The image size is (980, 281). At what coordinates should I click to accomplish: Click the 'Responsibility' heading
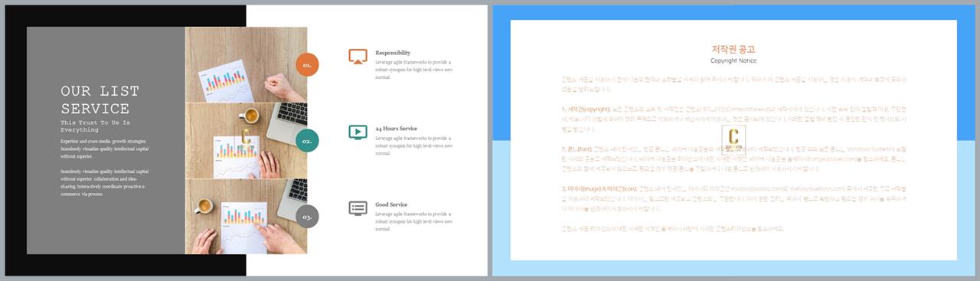[x=393, y=53]
